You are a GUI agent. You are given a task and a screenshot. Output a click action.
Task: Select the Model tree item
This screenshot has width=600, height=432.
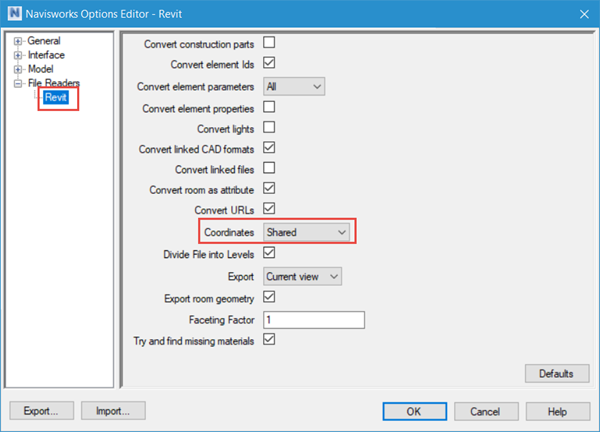[x=41, y=69]
